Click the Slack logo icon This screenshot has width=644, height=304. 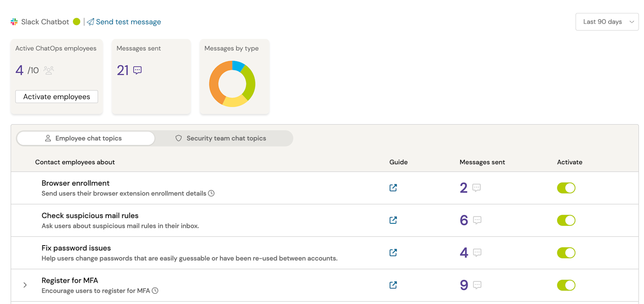(14, 22)
